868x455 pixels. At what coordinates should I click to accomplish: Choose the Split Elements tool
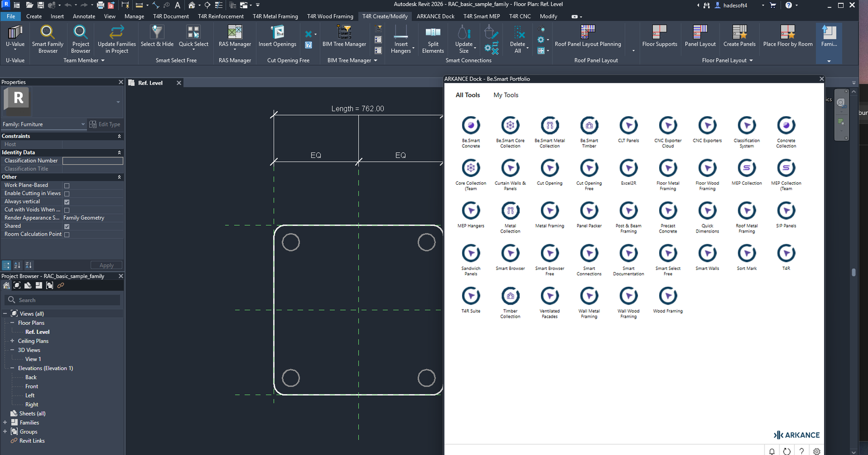tap(433, 40)
